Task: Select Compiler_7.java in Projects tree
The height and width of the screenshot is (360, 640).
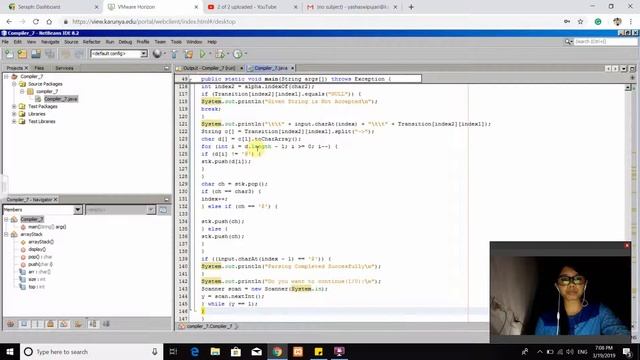Action: [x=60, y=99]
